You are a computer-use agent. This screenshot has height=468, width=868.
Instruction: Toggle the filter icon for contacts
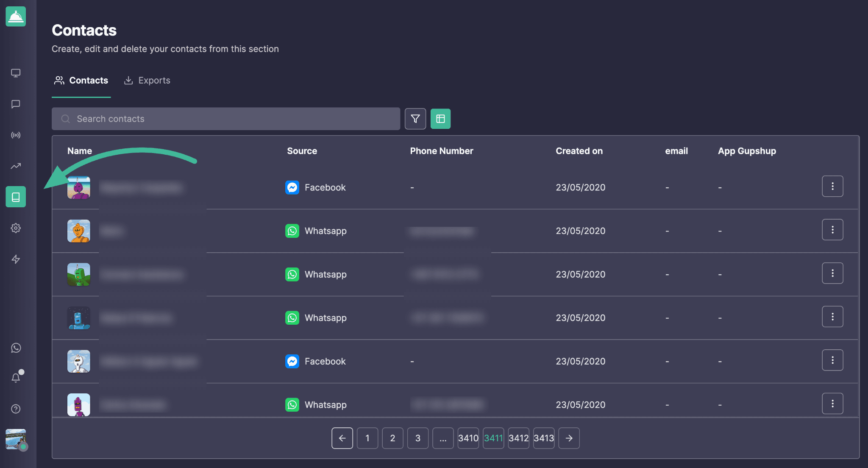(x=415, y=119)
